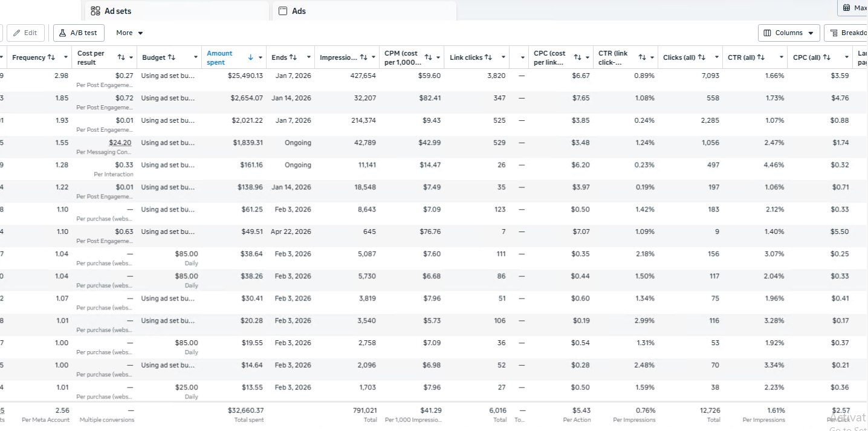The width and height of the screenshot is (868, 431).
Task: Click the A/B test button
Action: (x=79, y=33)
